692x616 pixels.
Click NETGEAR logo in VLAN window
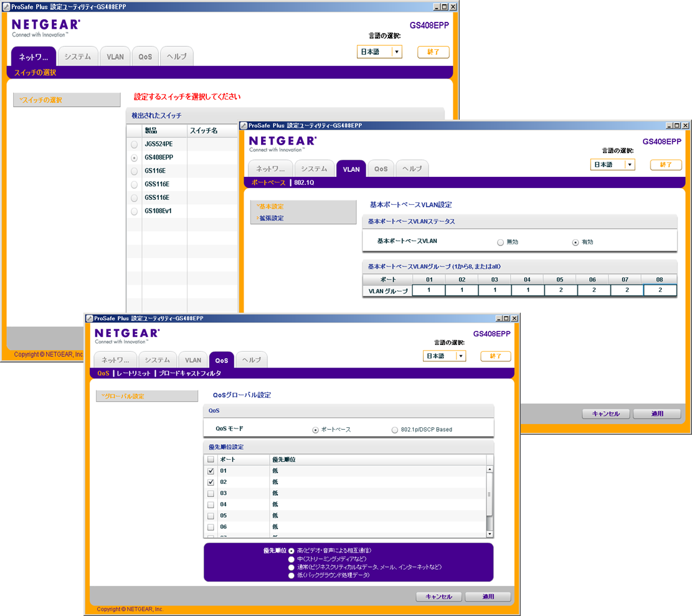tap(283, 141)
